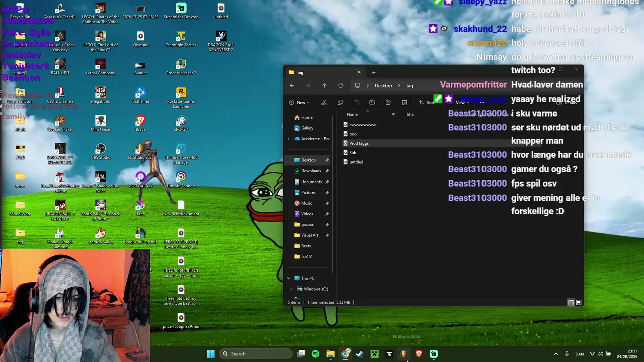Select the Battle.net desktop shortcut
The height and width of the screenshot is (362, 644).
141,95
